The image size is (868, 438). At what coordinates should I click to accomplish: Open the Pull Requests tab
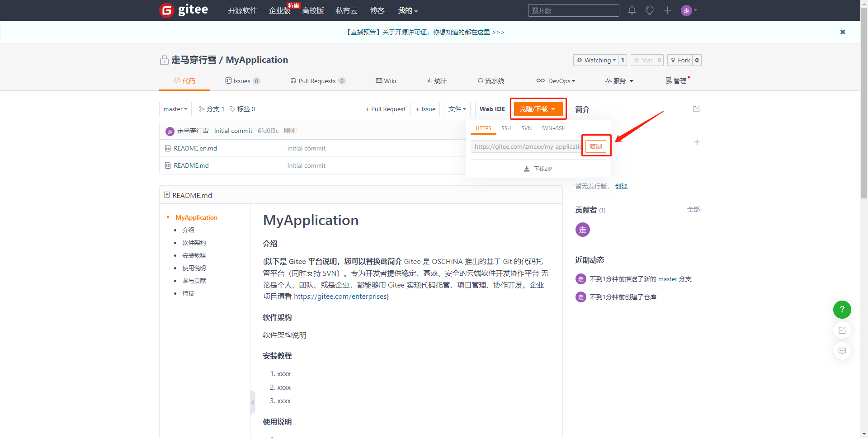point(318,81)
